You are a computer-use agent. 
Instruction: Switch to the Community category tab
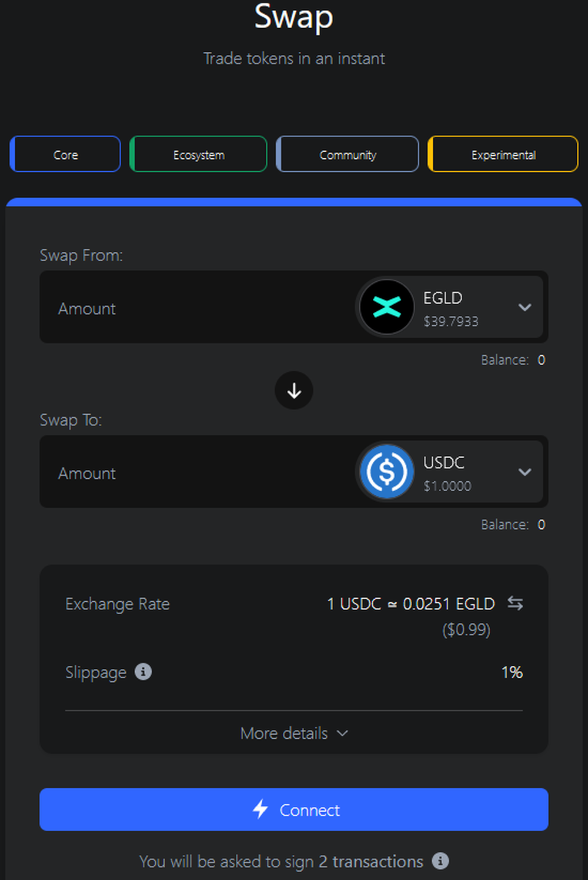click(x=348, y=155)
